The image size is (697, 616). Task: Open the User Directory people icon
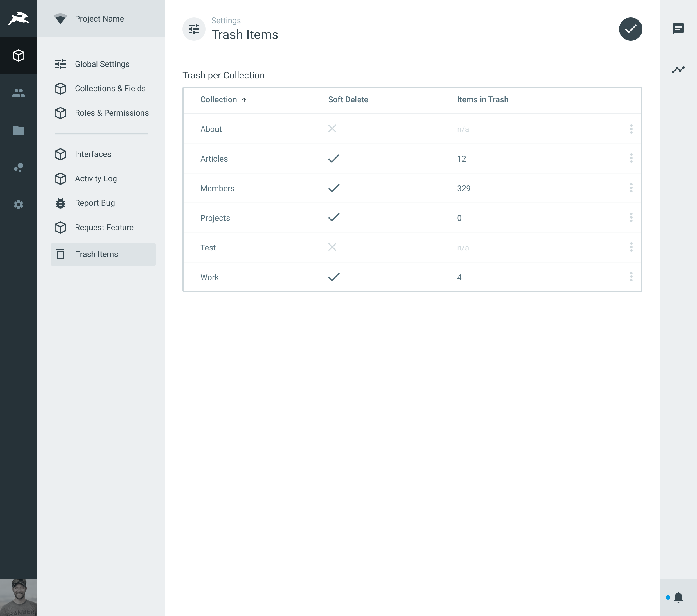[x=18, y=93]
